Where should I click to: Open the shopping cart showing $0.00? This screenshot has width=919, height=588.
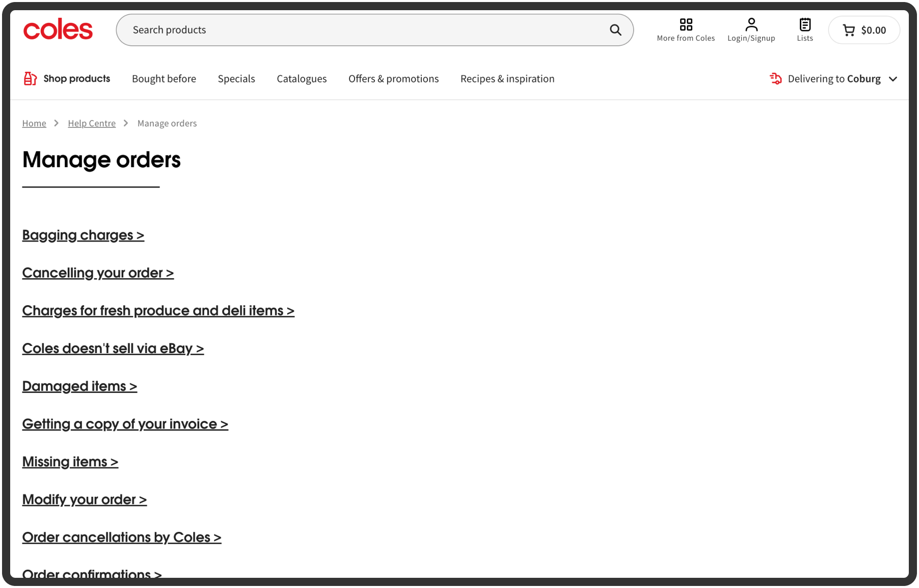click(x=864, y=30)
